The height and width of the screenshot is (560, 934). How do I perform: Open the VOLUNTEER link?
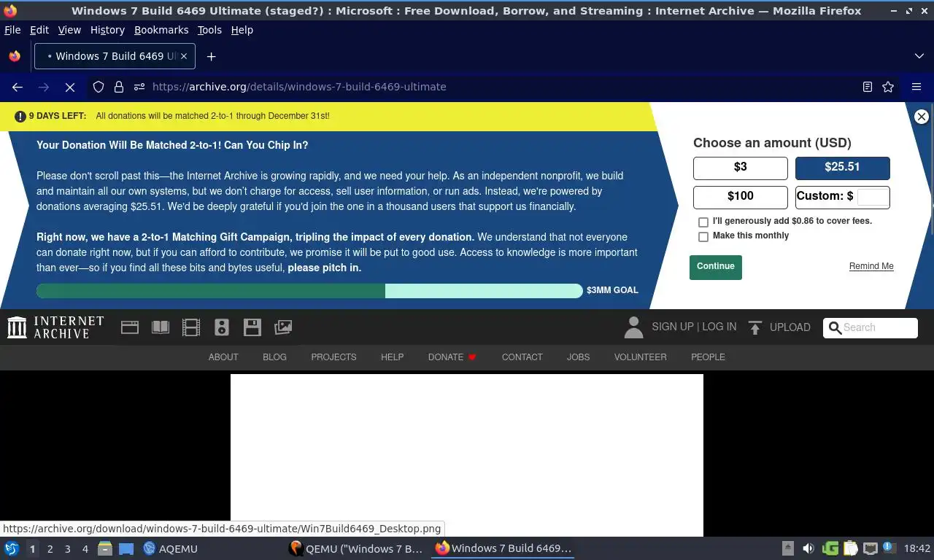[640, 357]
